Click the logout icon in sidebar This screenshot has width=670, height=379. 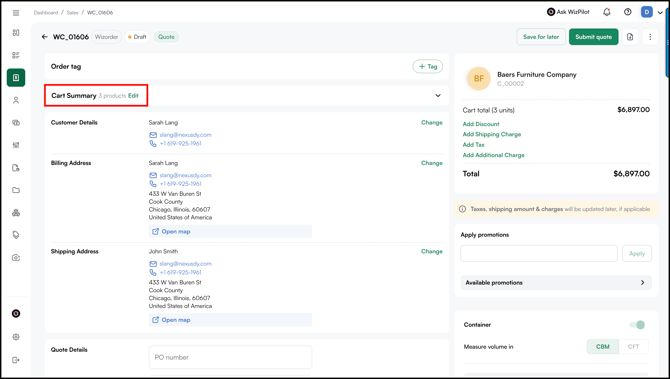coord(16,360)
